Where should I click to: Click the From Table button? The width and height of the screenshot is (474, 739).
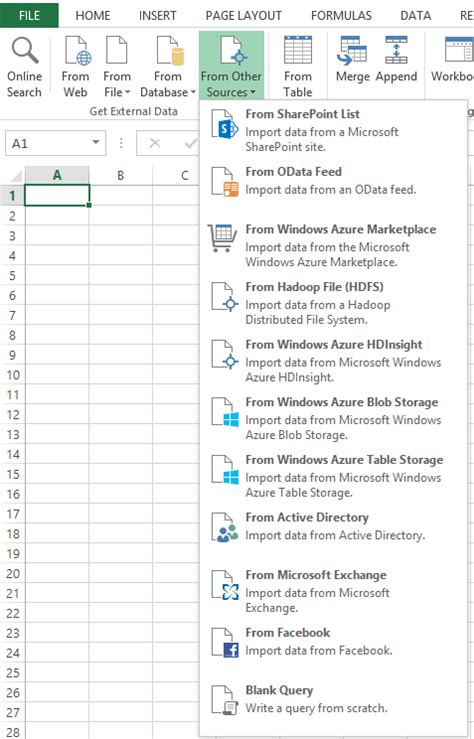pos(298,67)
